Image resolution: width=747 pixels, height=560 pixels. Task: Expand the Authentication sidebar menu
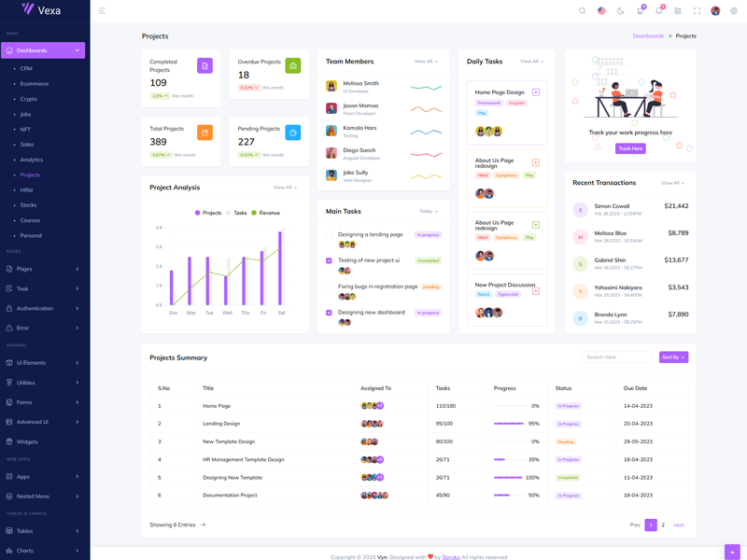click(43, 308)
